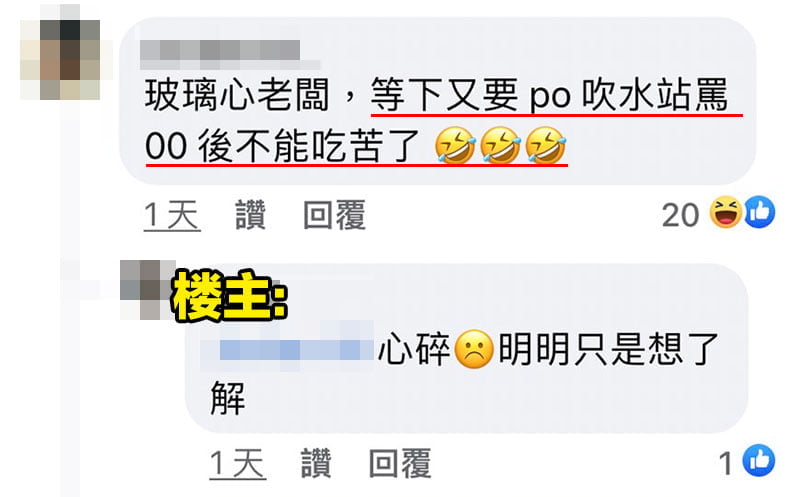Click the blue thumbs-up icon on the reply
This screenshot has height=497, width=800.
point(759,461)
